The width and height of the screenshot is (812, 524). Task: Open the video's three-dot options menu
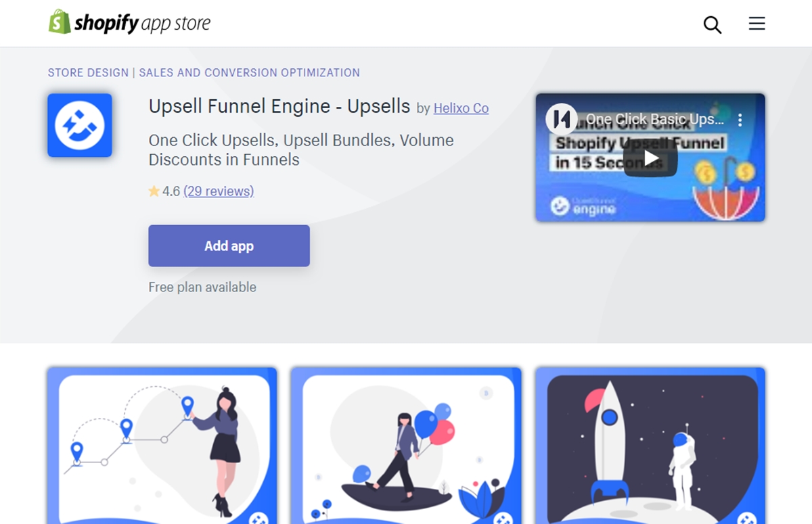pos(740,120)
